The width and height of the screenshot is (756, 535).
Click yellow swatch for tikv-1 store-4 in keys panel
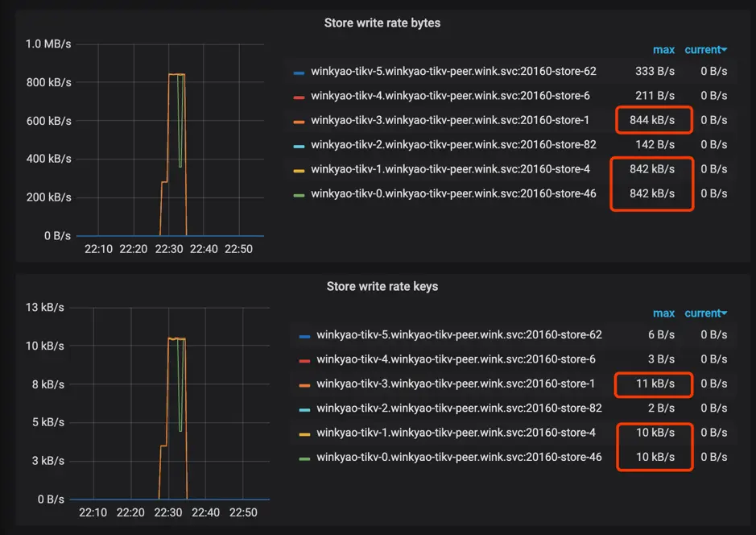[x=304, y=434]
